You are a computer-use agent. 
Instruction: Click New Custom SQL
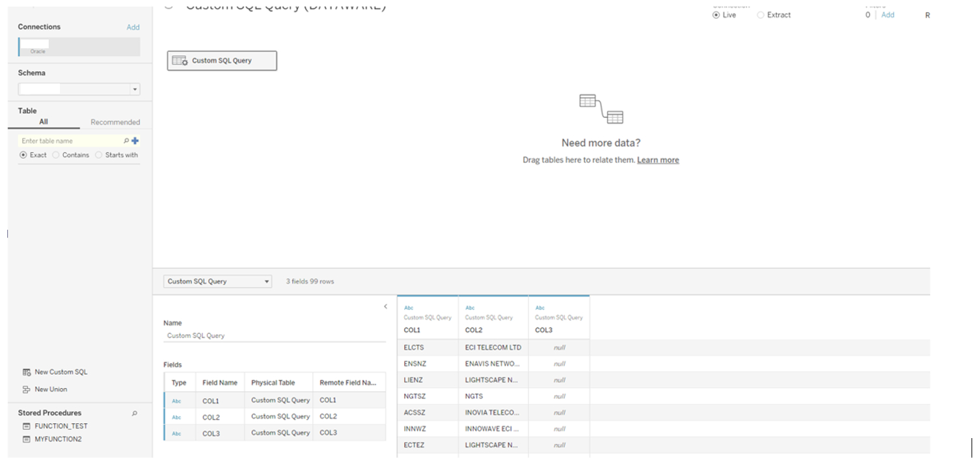point(61,372)
